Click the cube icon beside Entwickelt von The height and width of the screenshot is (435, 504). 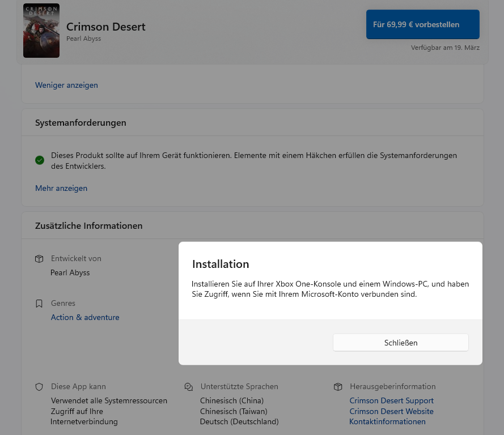click(x=39, y=259)
